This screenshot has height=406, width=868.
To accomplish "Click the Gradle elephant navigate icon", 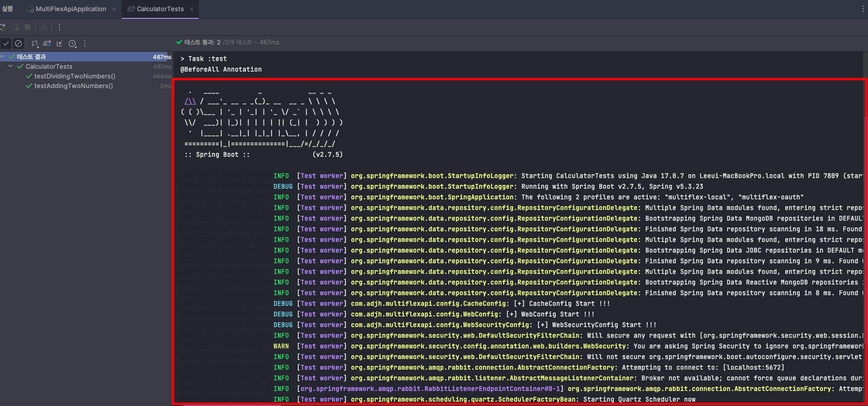I will (47, 44).
